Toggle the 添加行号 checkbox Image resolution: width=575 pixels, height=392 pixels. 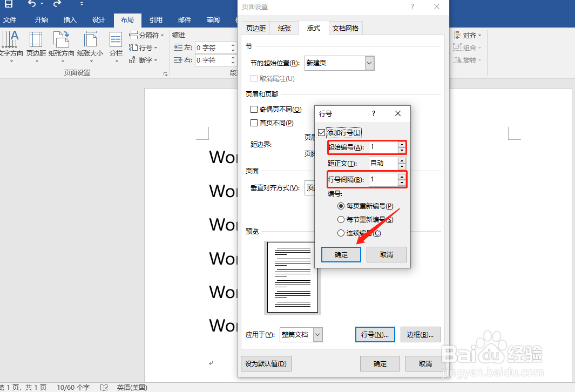pos(321,132)
